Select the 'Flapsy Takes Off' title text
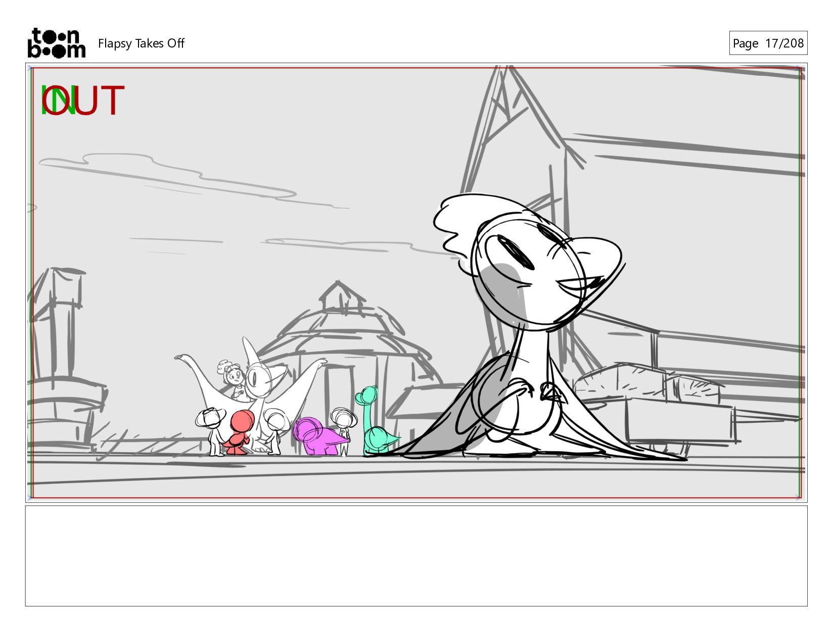Image resolution: width=834 pixels, height=644 pixels. point(141,43)
